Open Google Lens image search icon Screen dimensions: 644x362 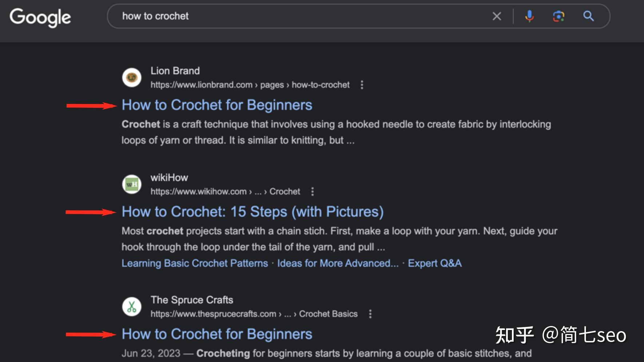(x=558, y=16)
